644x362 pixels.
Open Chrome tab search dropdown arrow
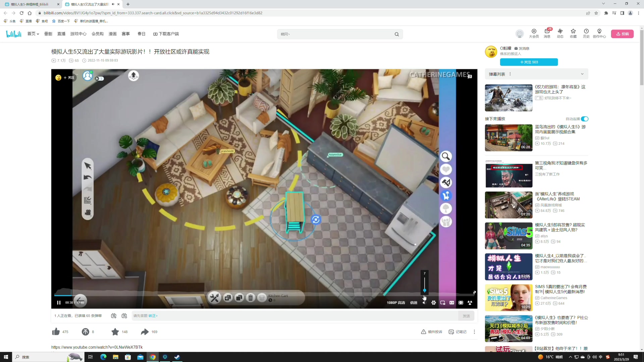click(603, 4)
